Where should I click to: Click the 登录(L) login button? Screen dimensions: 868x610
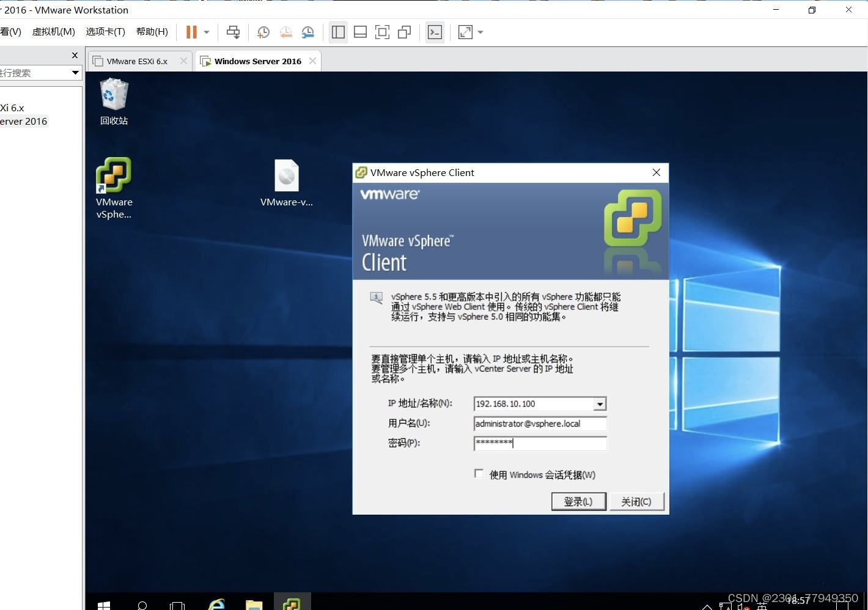pos(578,501)
